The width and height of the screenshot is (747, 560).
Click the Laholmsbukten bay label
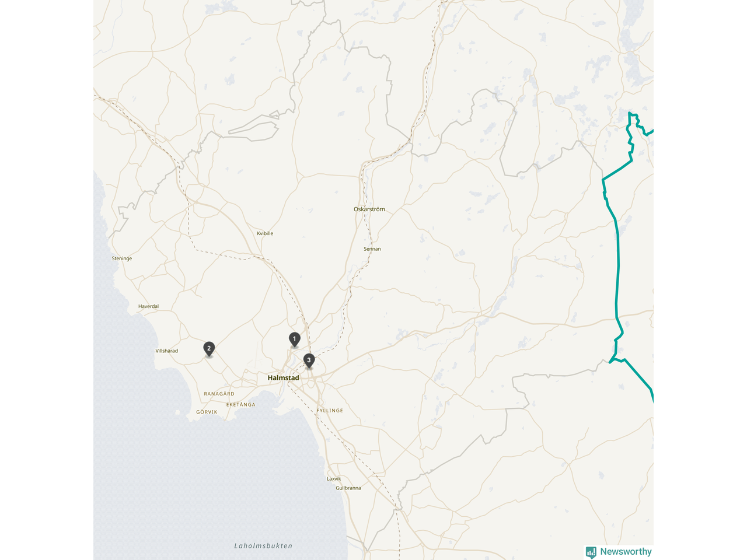pos(263,546)
